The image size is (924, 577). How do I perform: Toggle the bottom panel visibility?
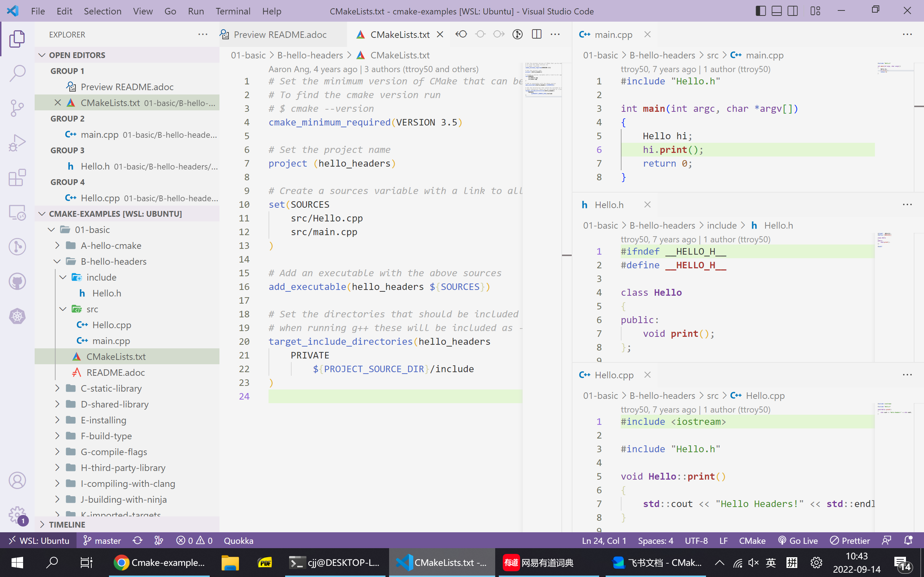click(x=777, y=11)
